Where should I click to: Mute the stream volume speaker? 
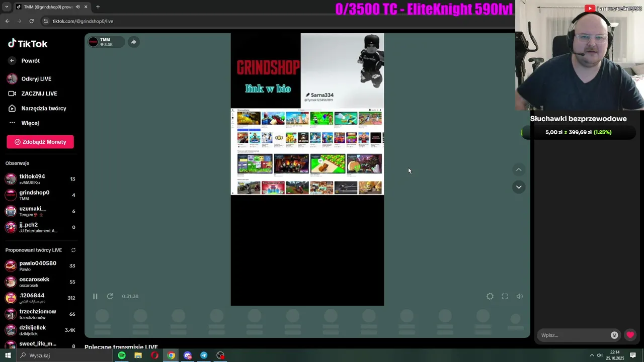[520, 296]
